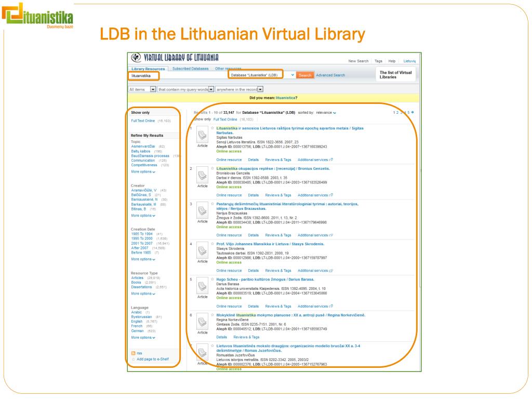This screenshot has height=399, width=532.
Task: Star the 'Prof. Viljo Johannes Mansikka' result
Action: click(x=212, y=244)
